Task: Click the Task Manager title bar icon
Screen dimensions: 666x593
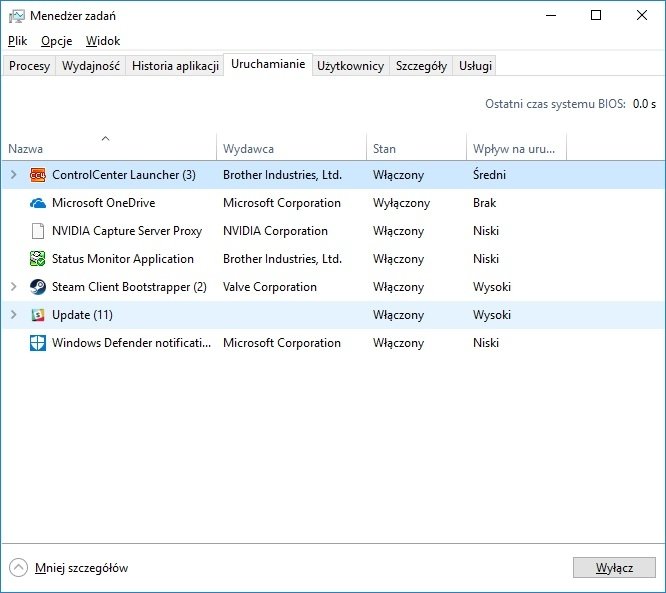Action: click(17, 16)
